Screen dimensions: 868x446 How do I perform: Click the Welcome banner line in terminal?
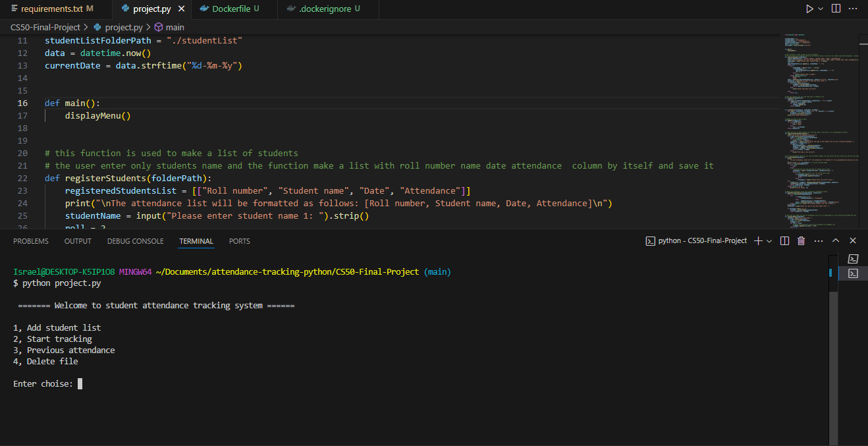(x=156, y=306)
